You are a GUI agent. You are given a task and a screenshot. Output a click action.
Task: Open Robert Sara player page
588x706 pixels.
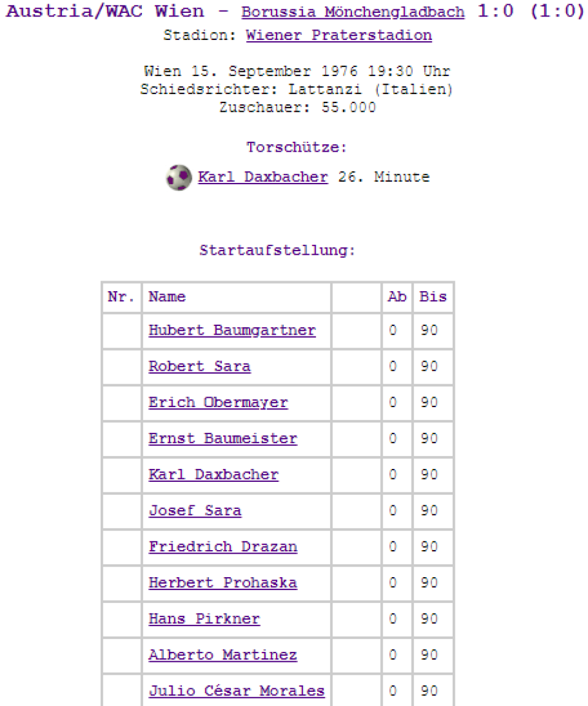point(200,367)
